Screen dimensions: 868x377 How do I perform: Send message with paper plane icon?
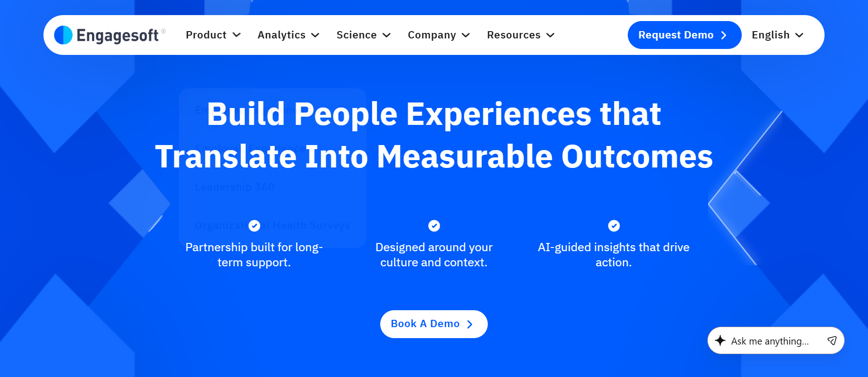point(832,340)
